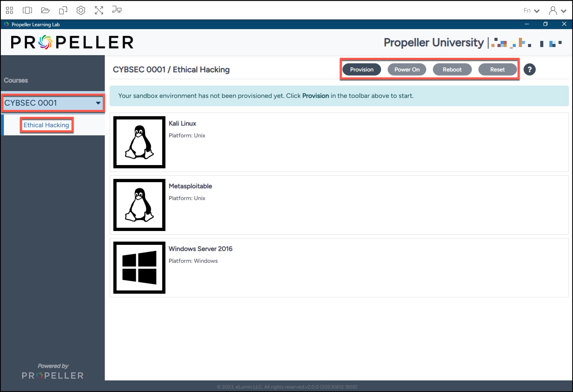
Task: Select the Ethical Hacking lab link
Action: pos(46,125)
